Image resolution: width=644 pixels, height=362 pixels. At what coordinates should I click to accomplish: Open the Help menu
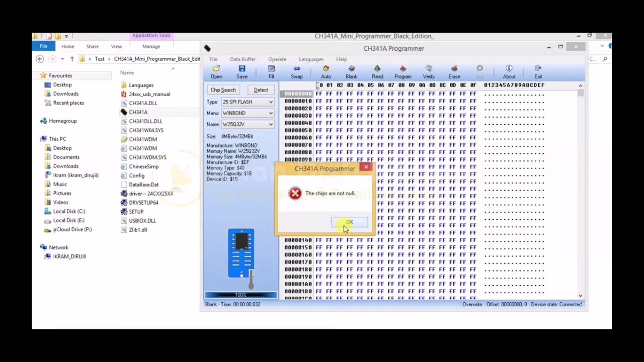[x=342, y=59]
